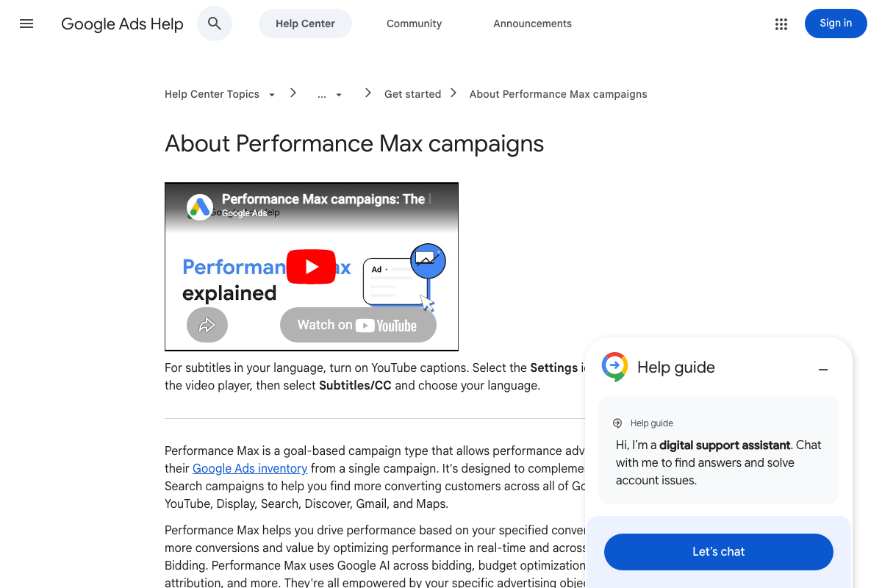
Task: Play the Performance Max explainer video
Action: pos(311,266)
